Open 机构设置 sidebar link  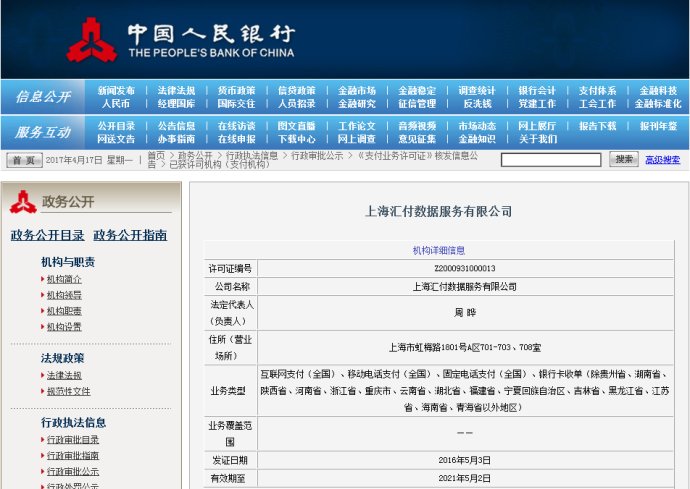64,327
